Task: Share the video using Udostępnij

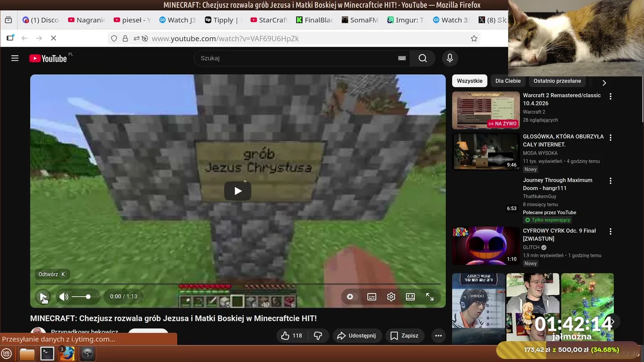Action: (356, 335)
